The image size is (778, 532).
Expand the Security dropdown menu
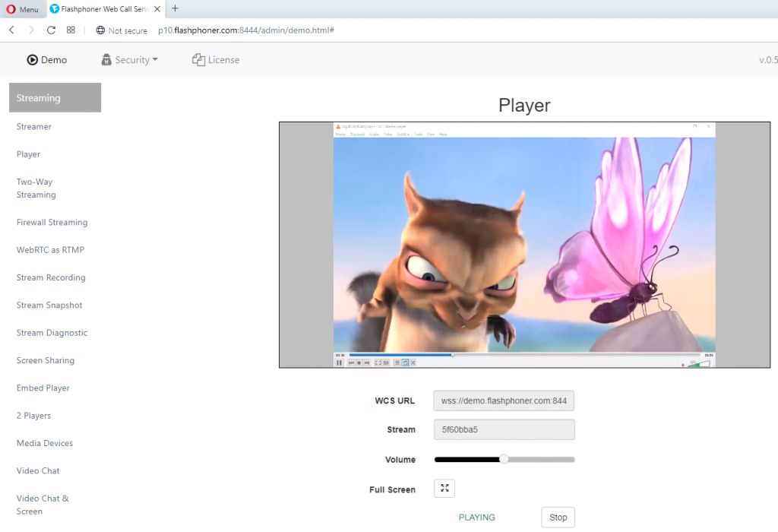click(x=129, y=59)
